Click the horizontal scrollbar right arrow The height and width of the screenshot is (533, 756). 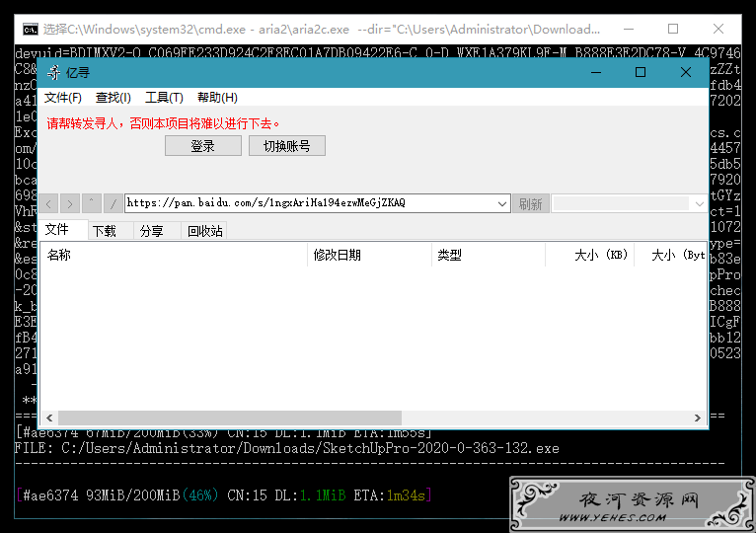click(697, 418)
